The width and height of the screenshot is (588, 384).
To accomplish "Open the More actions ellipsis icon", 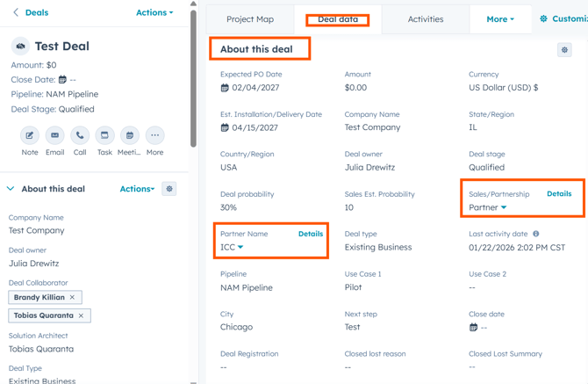I will [154, 135].
